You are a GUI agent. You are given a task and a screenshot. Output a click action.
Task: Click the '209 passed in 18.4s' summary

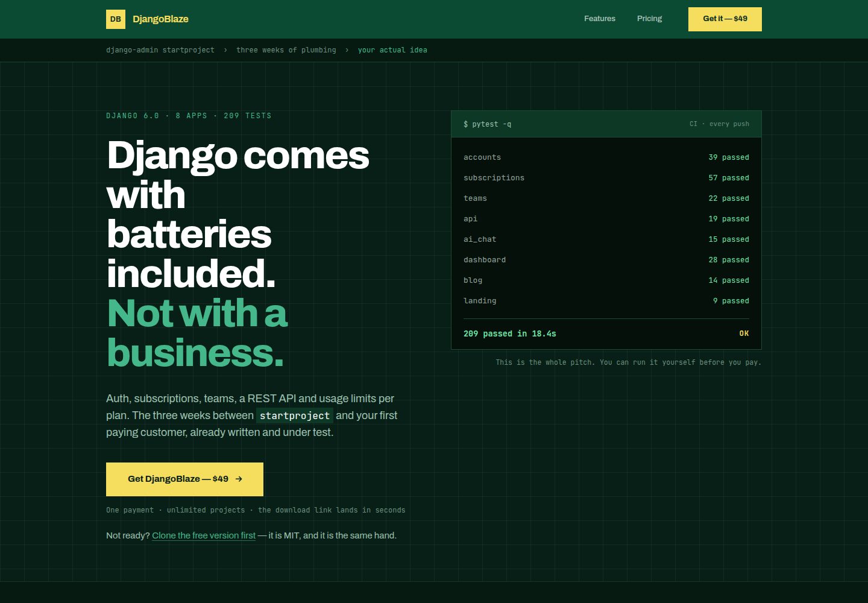click(510, 333)
